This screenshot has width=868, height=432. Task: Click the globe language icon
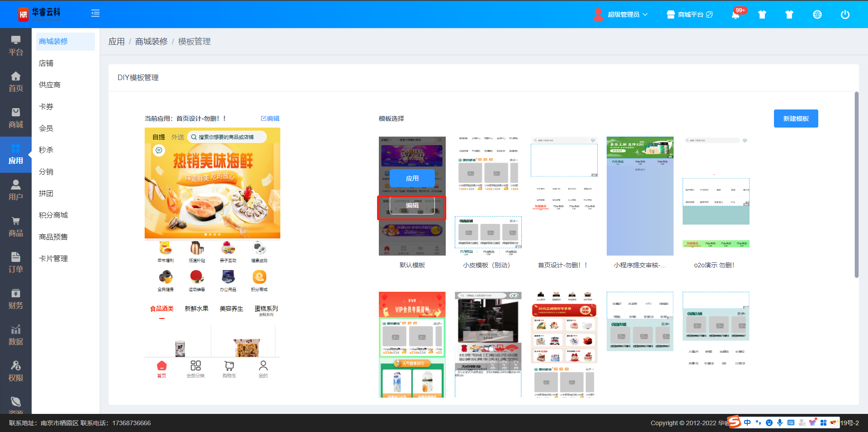817,14
